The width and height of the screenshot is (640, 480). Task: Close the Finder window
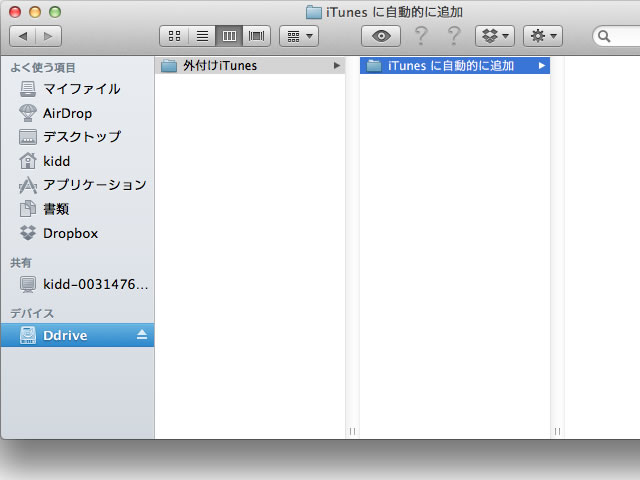click(x=15, y=12)
